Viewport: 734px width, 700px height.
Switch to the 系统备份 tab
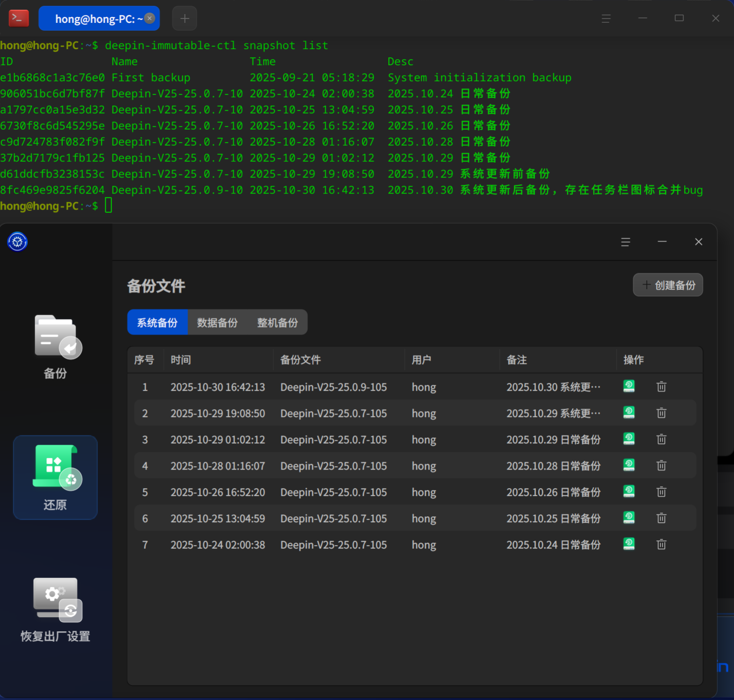pos(157,322)
